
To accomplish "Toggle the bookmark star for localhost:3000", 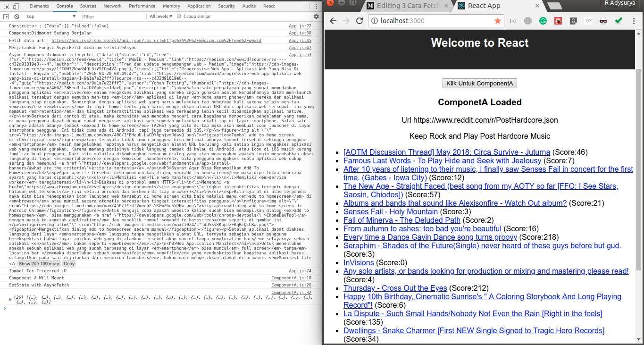I will (498, 21).
